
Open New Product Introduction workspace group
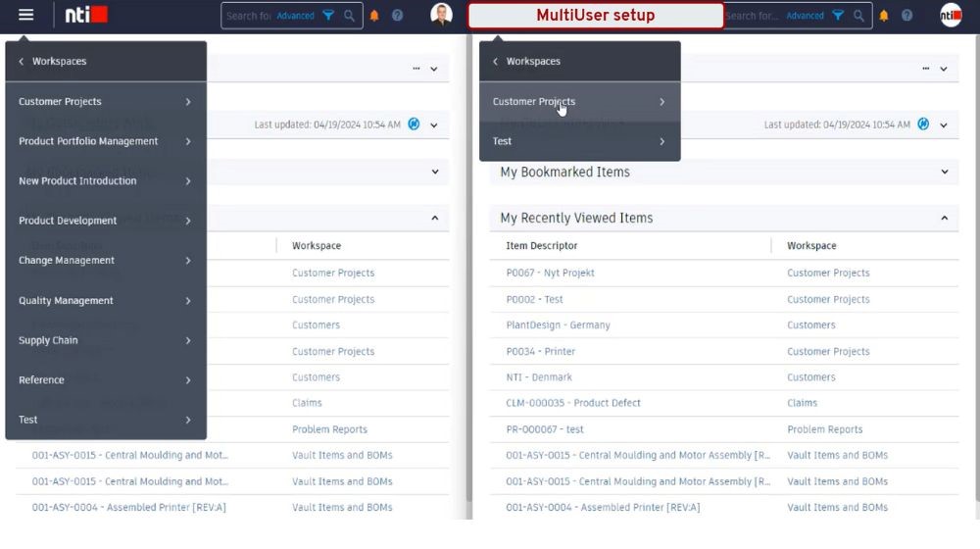(106, 180)
